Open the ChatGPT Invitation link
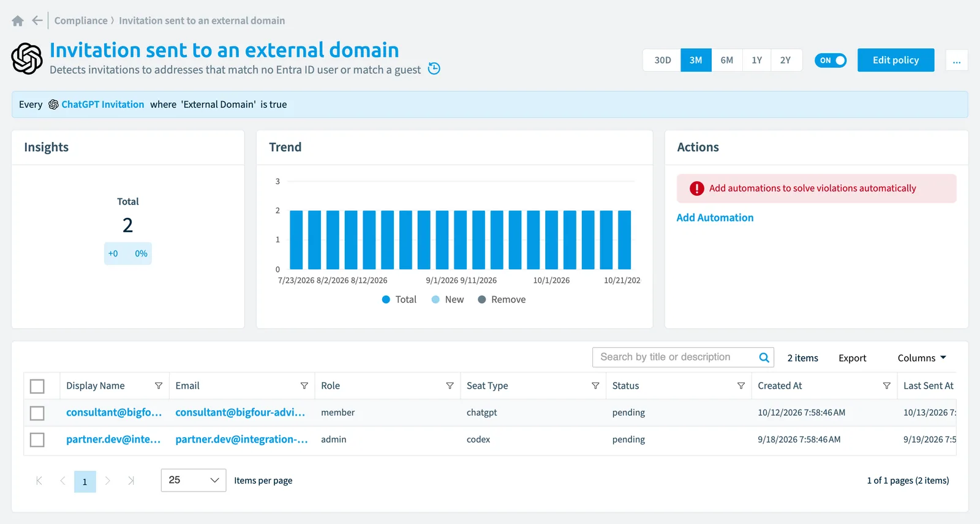The height and width of the screenshot is (524, 980). point(103,105)
